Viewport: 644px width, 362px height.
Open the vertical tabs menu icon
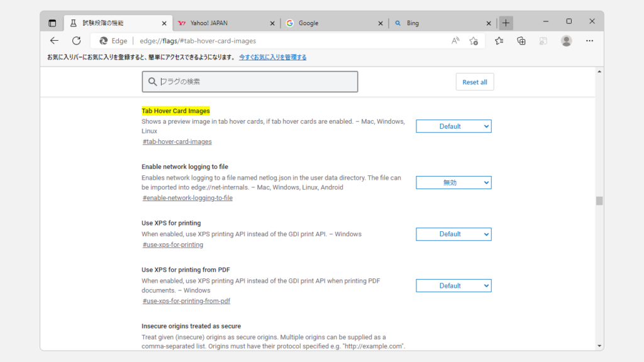point(52,23)
